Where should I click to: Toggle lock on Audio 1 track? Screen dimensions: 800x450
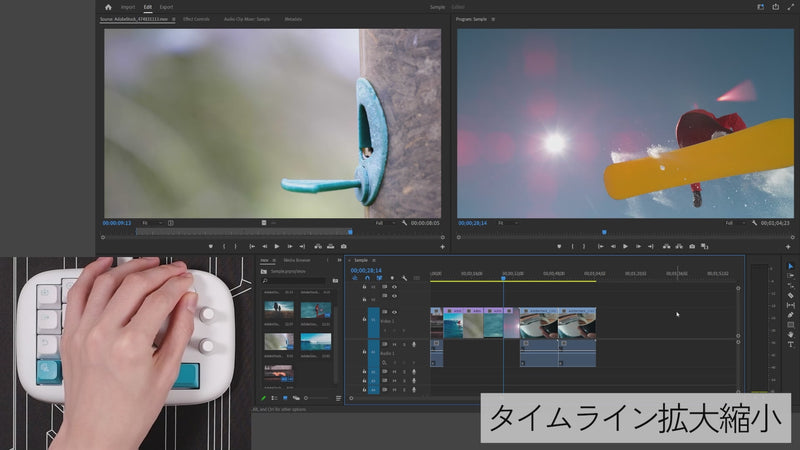click(364, 352)
